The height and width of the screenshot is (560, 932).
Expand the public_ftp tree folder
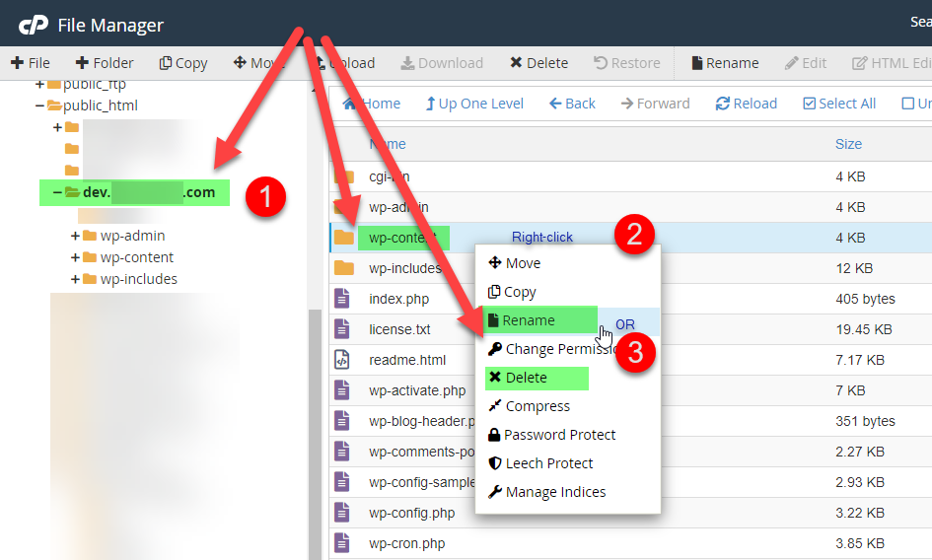(x=39, y=85)
